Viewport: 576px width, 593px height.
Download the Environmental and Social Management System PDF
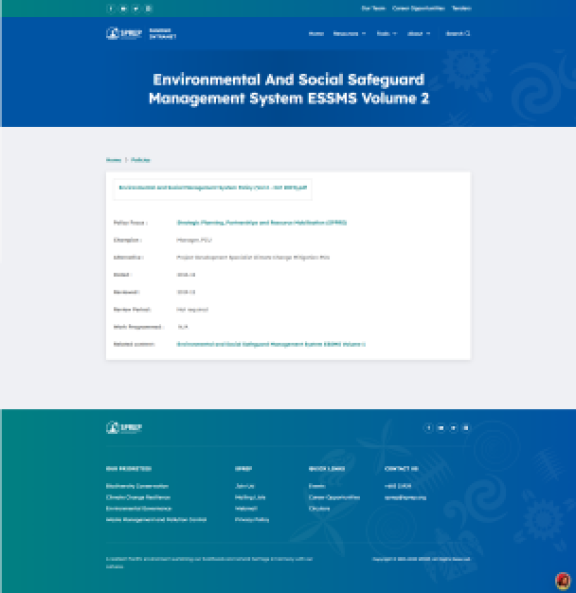(213, 188)
